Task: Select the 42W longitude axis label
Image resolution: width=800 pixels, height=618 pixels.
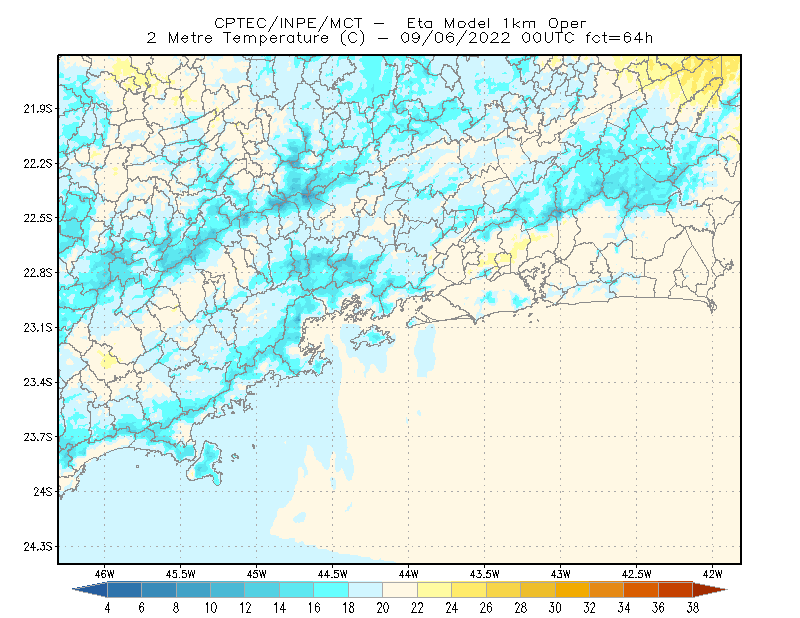Action: pos(713,574)
